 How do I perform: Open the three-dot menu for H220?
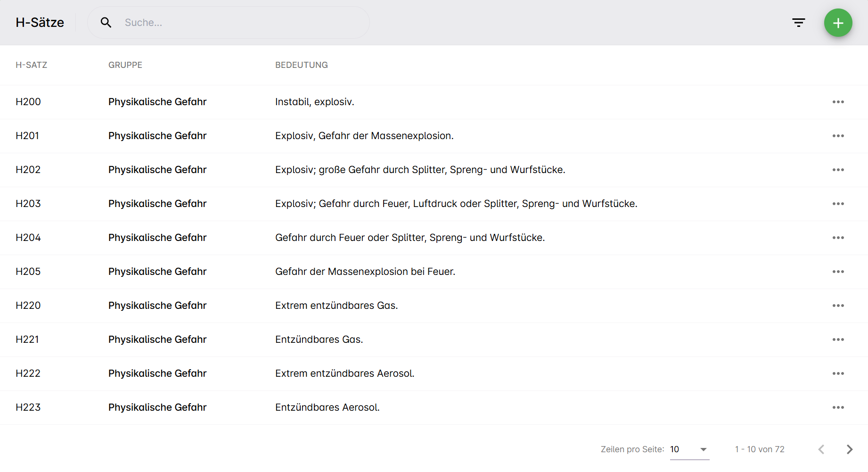(x=838, y=306)
